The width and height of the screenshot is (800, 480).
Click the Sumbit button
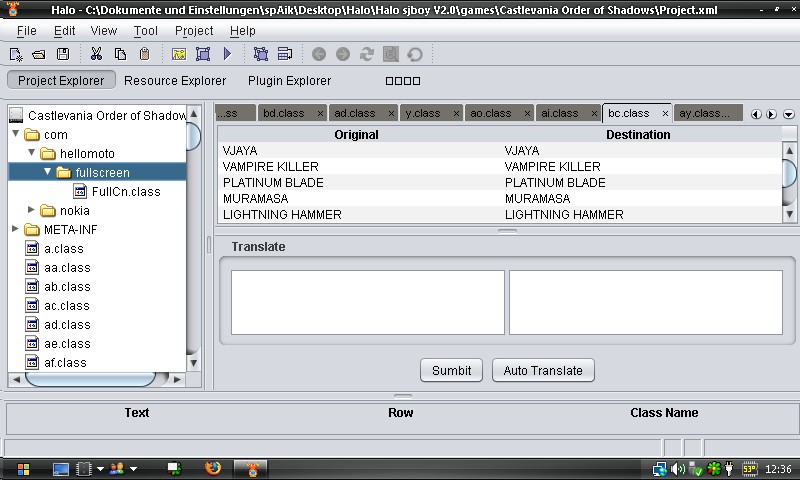click(x=452, y=370)
